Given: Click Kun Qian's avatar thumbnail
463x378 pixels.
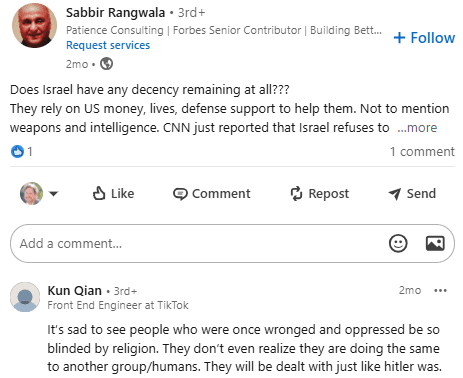Looking at the screenshot, I should (x=25, y=297).
